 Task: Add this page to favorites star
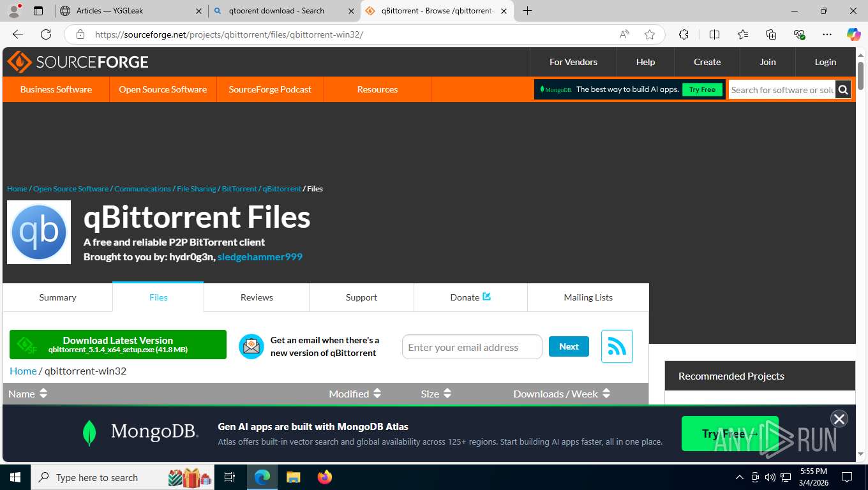pos(650,34)
